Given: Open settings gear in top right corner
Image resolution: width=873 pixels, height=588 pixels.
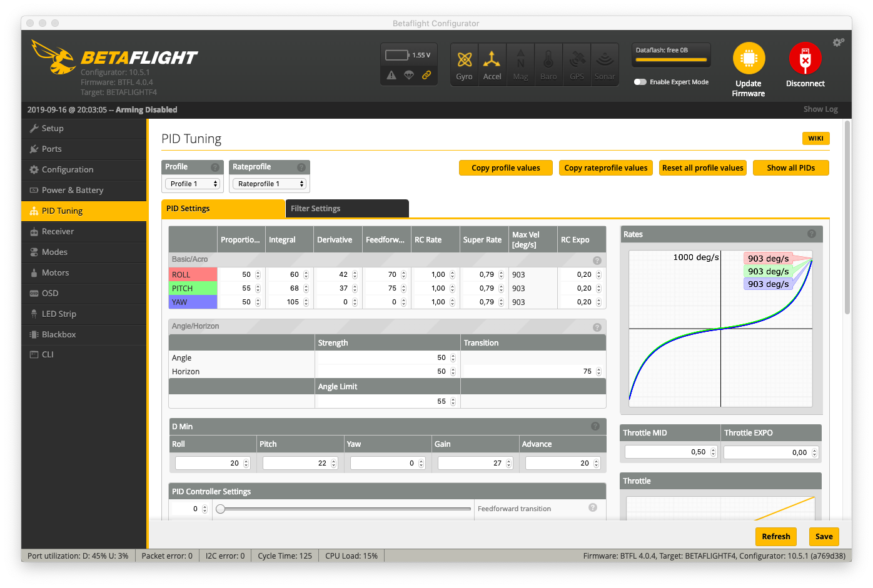Looking at the screenshot, I should coord(838,42).
